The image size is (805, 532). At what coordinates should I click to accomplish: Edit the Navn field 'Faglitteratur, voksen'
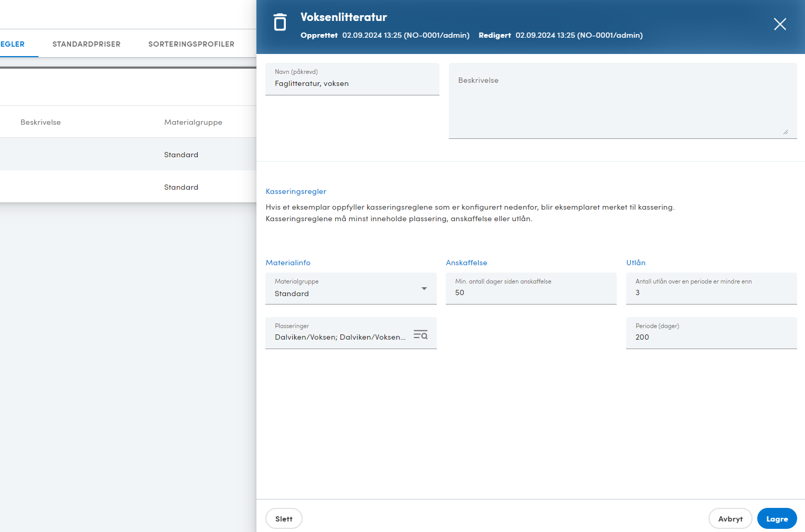(352, 79)
